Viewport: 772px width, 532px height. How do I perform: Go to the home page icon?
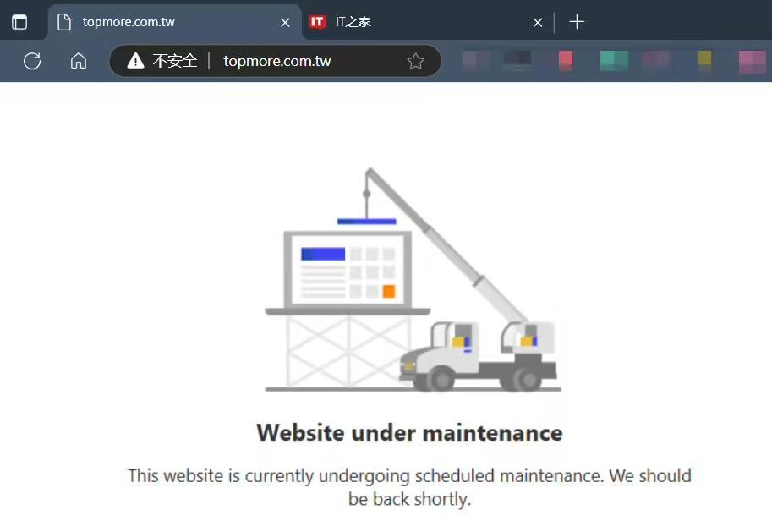tap(79, 61)
